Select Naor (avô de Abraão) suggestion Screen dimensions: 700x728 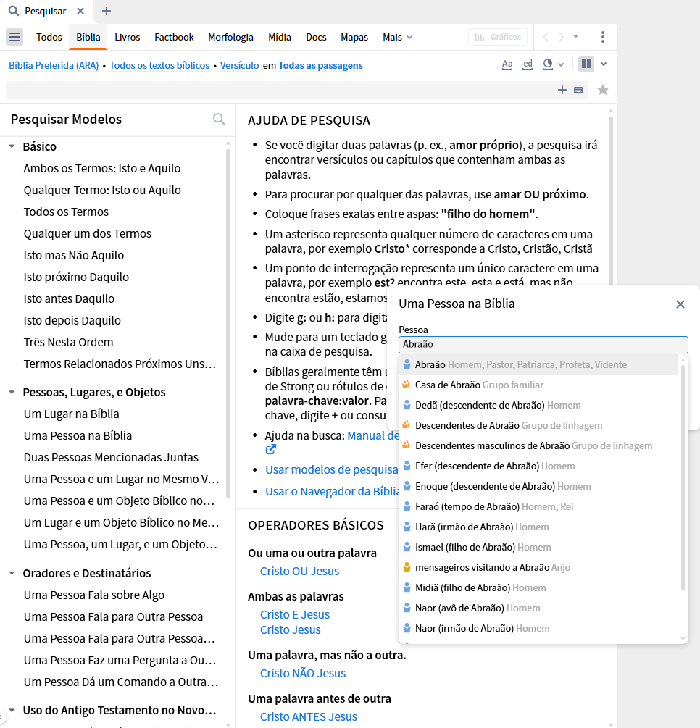click(538, 608)
